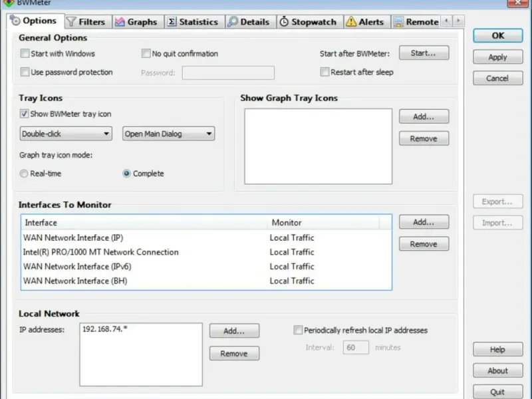Click Start... next to Start after BWMeter
The width and height of the screenshot is (532, 399).
click(x=424, y=53)
